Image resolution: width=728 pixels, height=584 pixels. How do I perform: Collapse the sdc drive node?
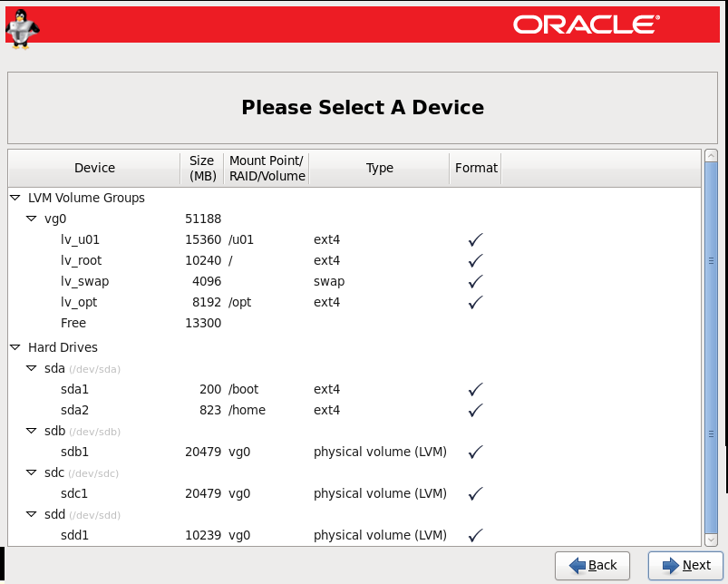(32, 472)
